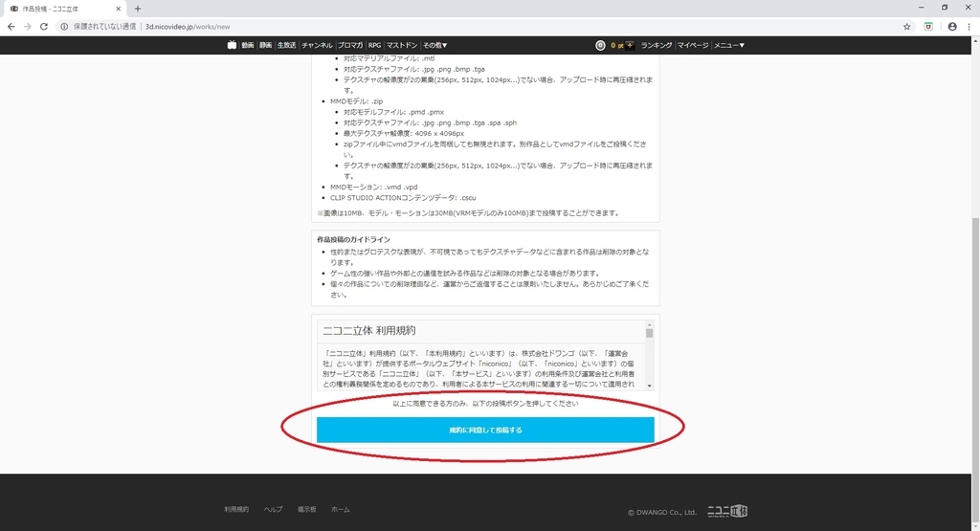Open the 静画 nav link
Screen dimensions: 980x531
[x=266, y=45]
